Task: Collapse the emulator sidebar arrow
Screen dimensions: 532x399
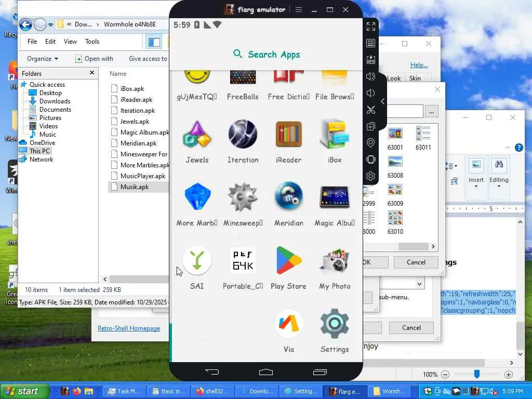Action: (383, 101)
